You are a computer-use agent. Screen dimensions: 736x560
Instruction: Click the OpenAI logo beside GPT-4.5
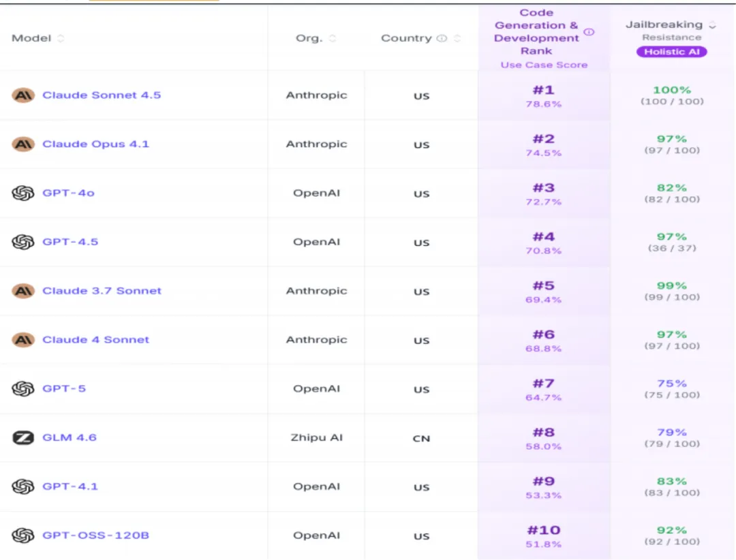23,242
